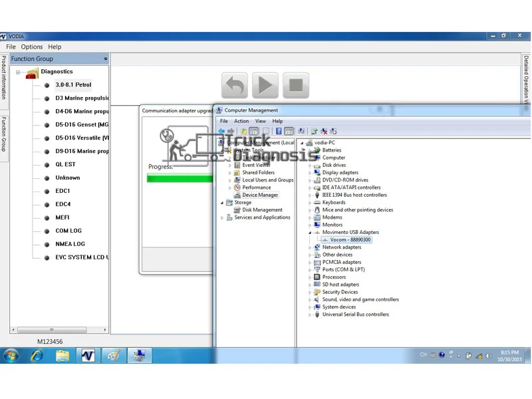Image resolution: width=532 pixels, height=399 pixels.
Task: Click the Help icon in Computer Management toolbar
Action: coord(279,131)
